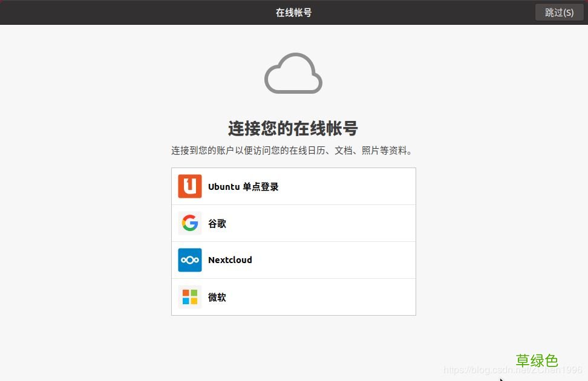
Task: Click the Nextcloud logo icon
Action: point(189,259)
